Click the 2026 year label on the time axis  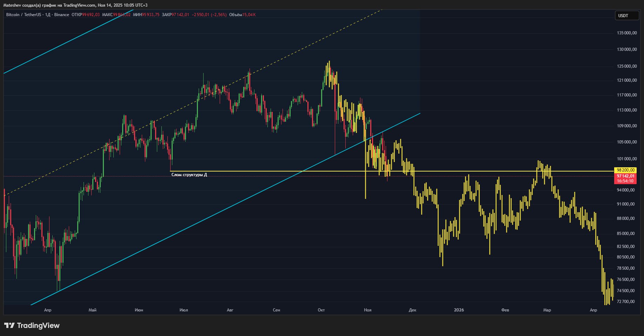pos(459,310)
